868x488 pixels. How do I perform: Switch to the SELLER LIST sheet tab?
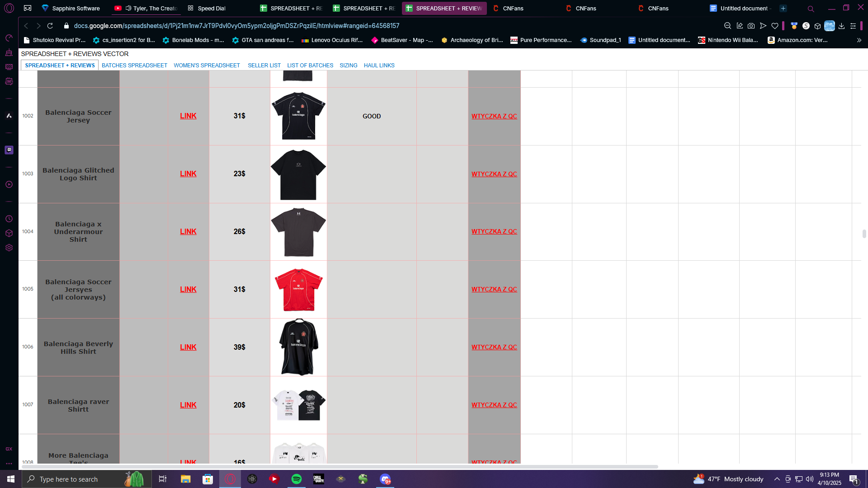(x=264, y=66)
